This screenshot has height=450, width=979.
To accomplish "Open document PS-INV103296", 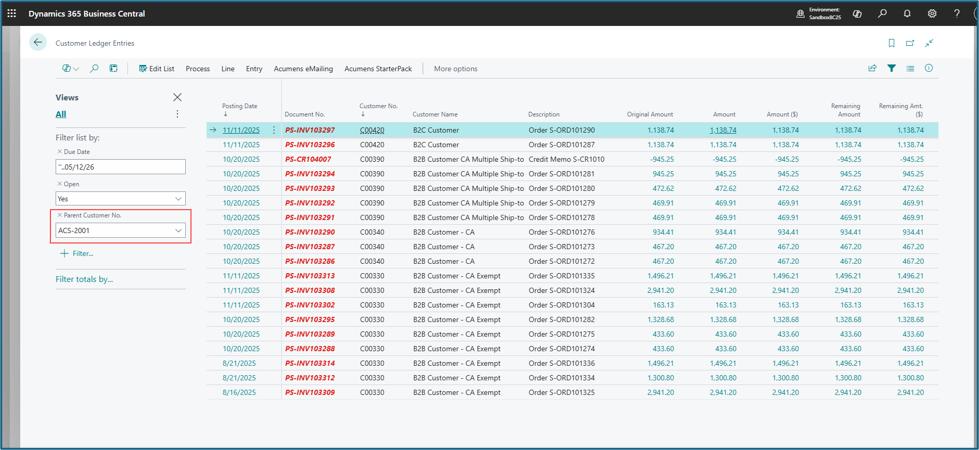I will tap(310, 145).
